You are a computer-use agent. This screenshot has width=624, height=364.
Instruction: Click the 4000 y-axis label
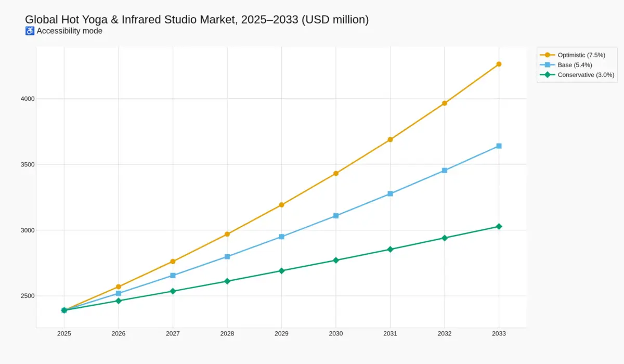coord(27,99)
